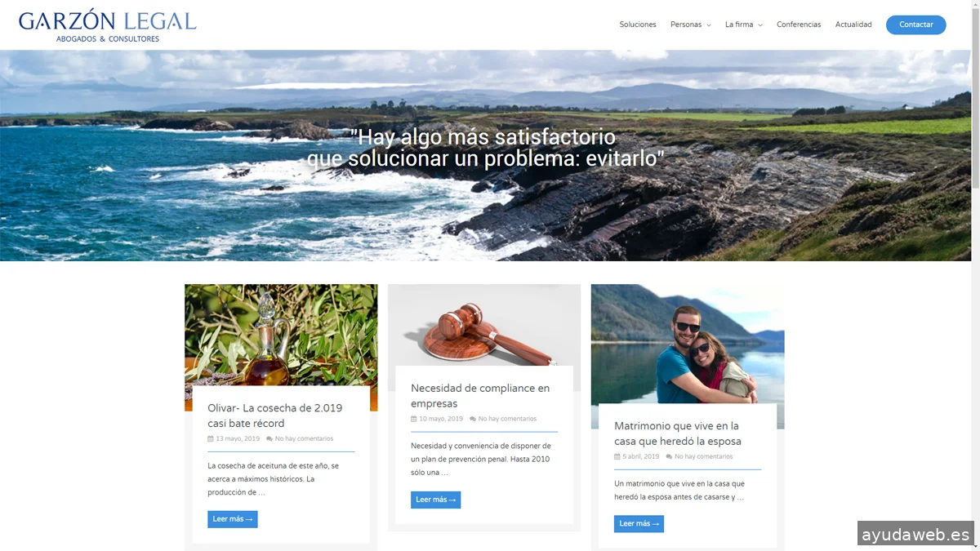Image resolution: width=980 pixels, height=551 pixels.
Task: Click the page vertical scrollbar
Action: point(976,275)
